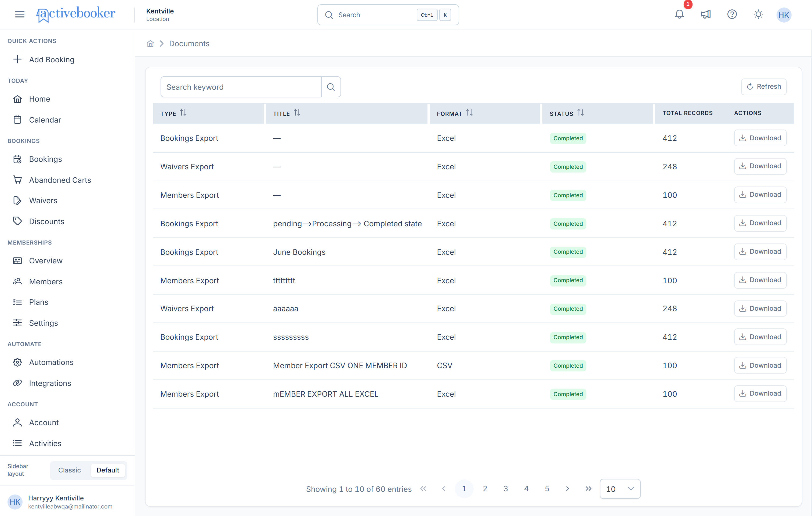The height and width of the screenshot is (516, 812).
Task: Click the Documents breadcrumb
Action: (x=189, y=44)
